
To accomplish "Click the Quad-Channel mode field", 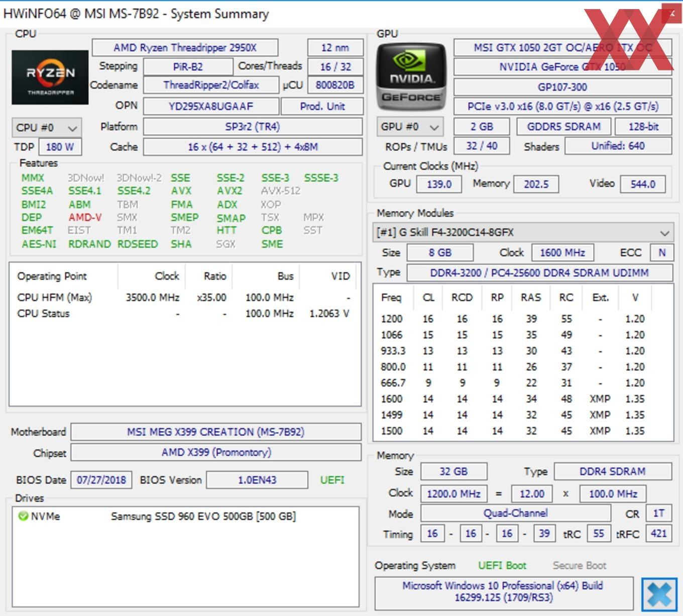I will coord(516,514).
